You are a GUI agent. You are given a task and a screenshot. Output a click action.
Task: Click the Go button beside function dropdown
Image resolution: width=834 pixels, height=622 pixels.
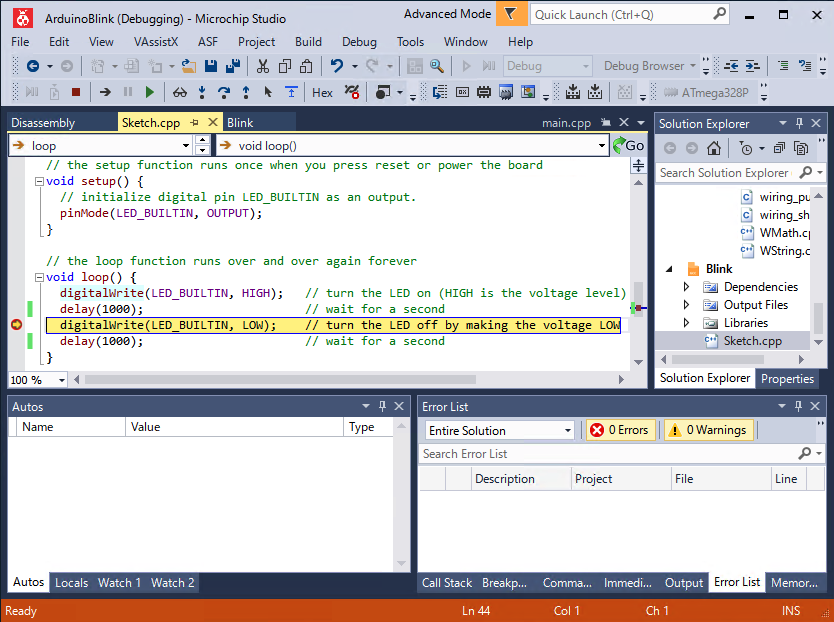(x=628, y=146)
